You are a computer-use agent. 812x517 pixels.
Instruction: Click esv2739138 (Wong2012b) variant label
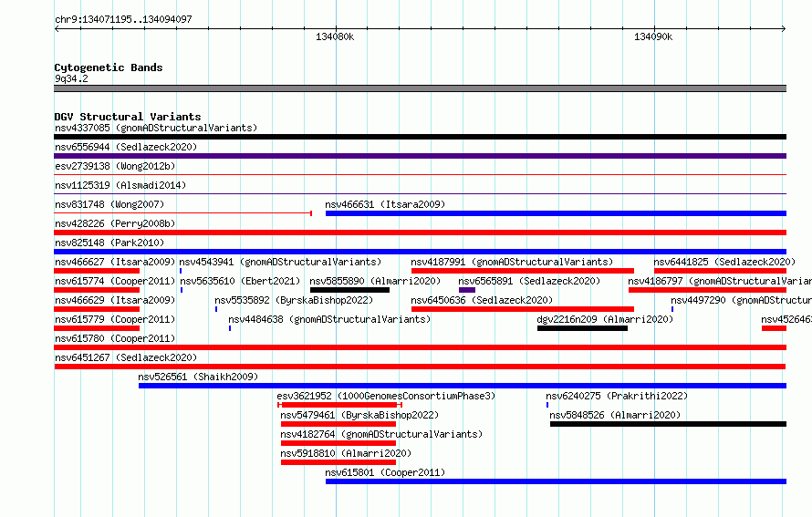[x=115, y=166]
